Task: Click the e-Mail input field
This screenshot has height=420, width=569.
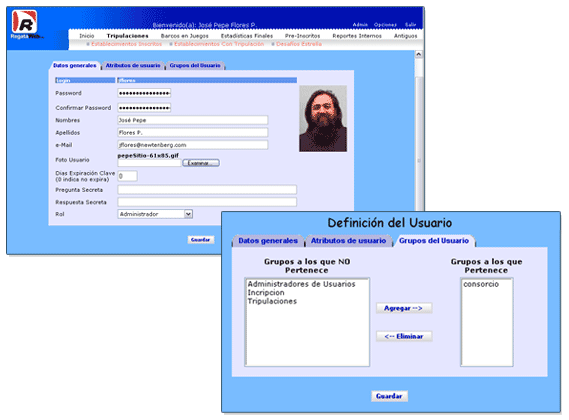Action: pyautogui.click(x=193, y=145)
